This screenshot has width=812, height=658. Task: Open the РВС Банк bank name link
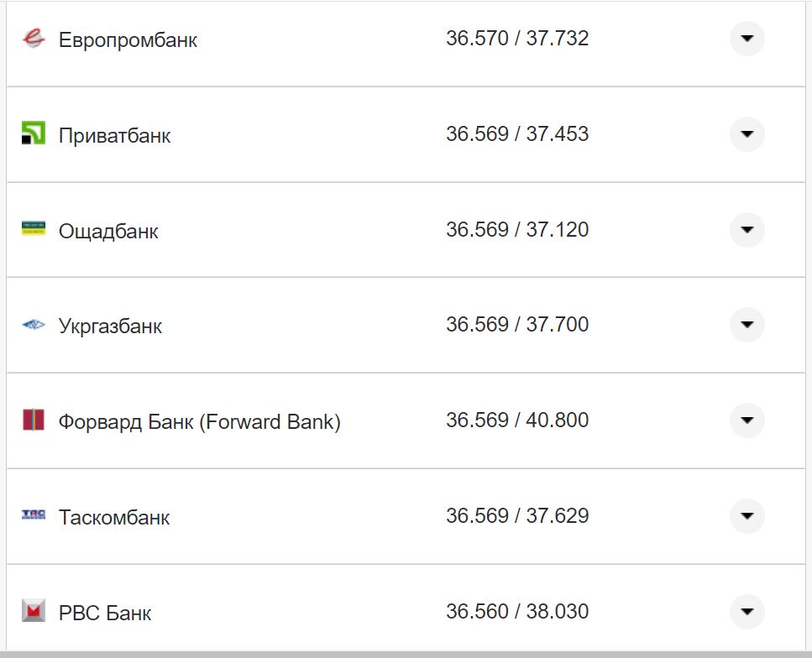tap(105, 613)
